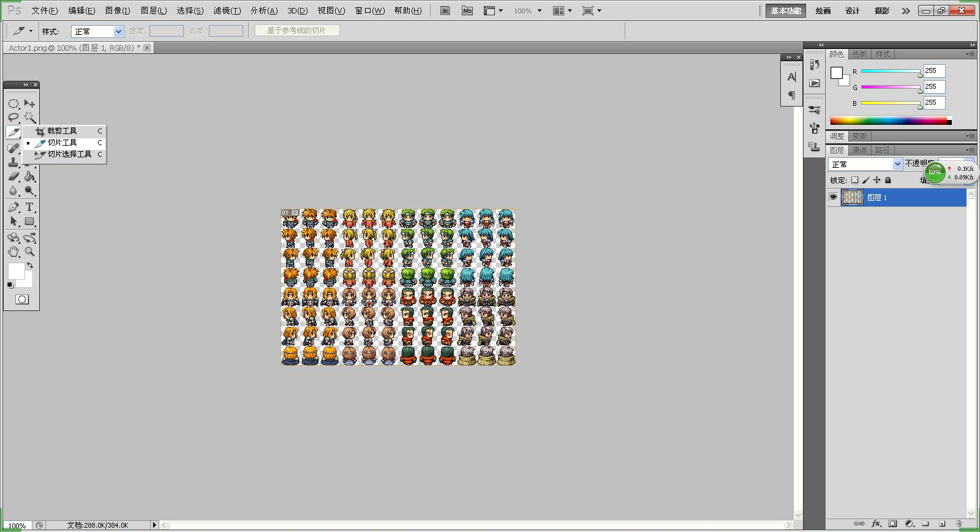Open the layer blend mode 正常 dropdown
Viewport: 980px width, 532px height.
[x=865, y=164]
